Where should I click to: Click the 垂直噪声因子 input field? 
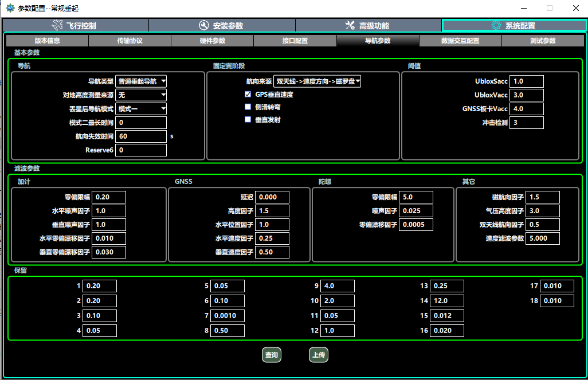pyautogui.click(x=109, y=224)
